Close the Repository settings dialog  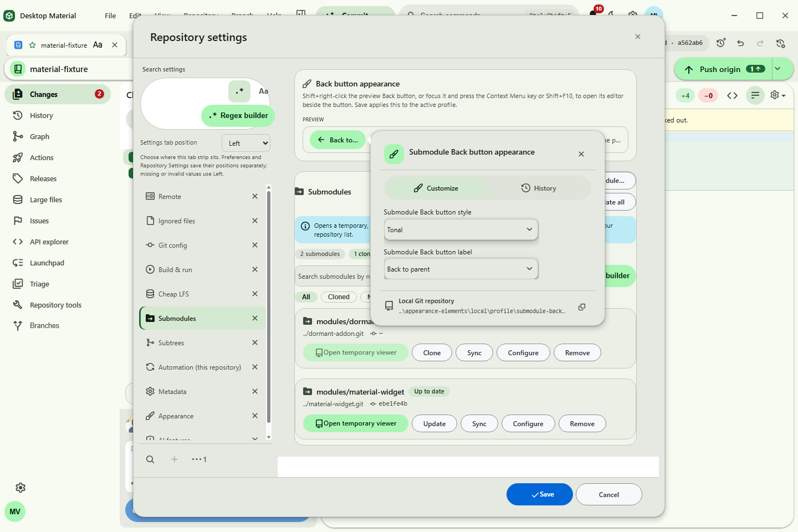tap(638, 37)
